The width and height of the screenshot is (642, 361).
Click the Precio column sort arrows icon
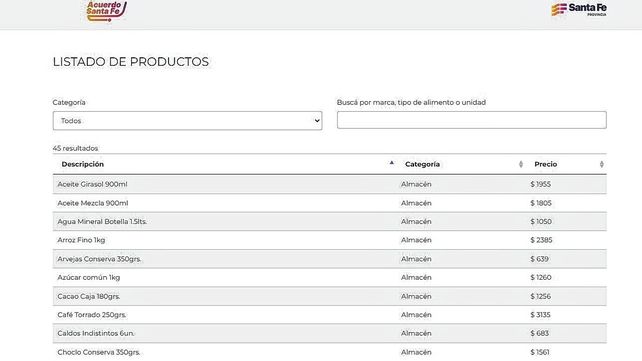click(x=601, y=164)
